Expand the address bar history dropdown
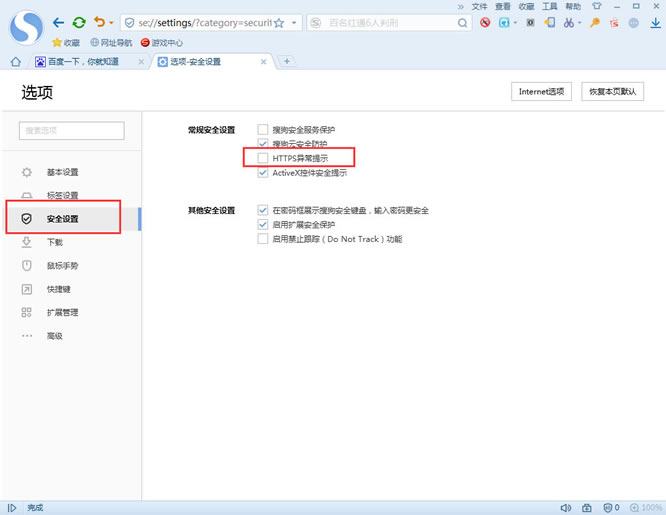Image resolution: width=666 pixels, height=515 pixels. tap(294, 23)
